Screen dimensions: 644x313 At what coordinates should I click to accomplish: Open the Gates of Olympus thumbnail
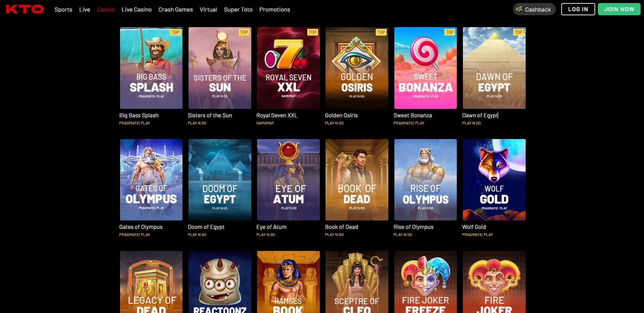[151, 180]
